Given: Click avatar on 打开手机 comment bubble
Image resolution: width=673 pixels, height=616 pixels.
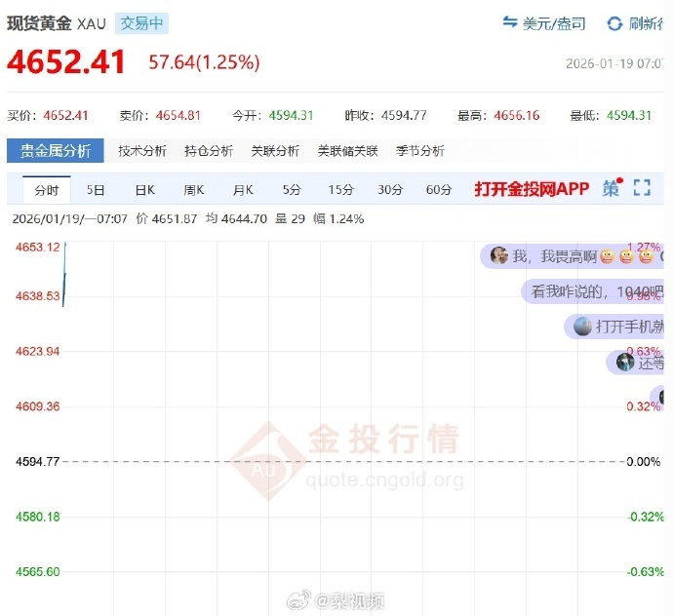Looking at the screenshot, I should 582,327.
